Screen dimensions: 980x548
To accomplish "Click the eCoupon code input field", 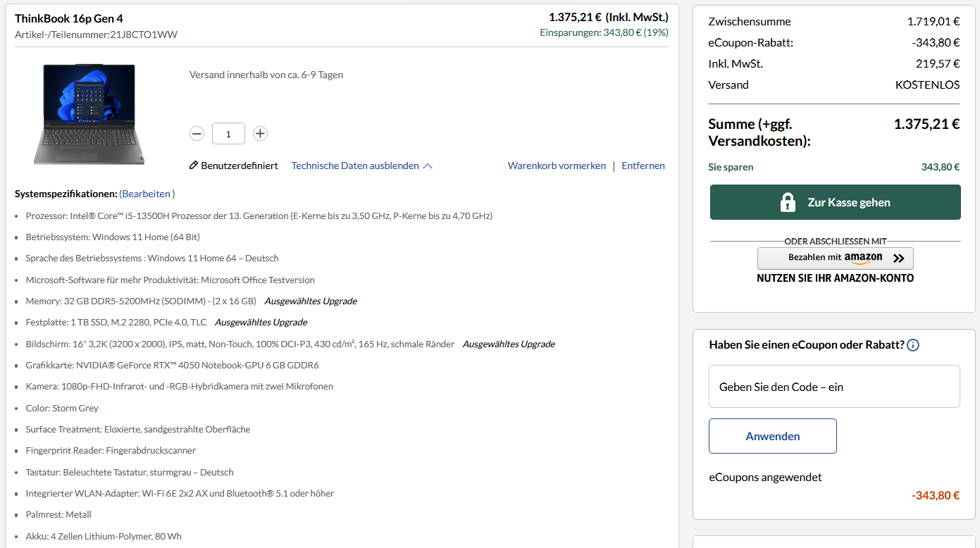I will point(834,386).
